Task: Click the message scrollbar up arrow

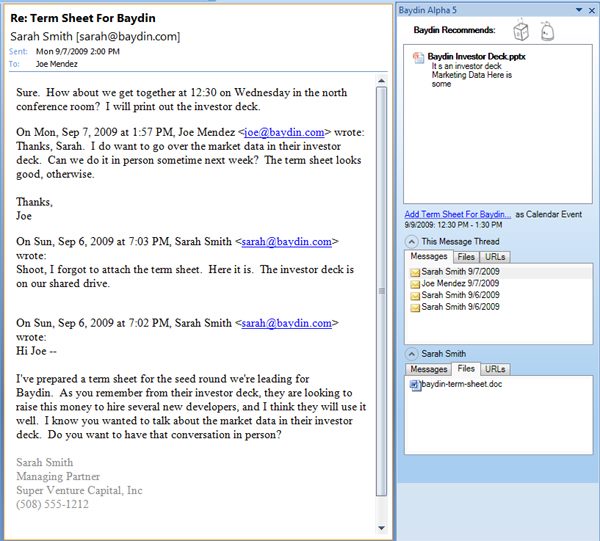Action: coord(381,81)
